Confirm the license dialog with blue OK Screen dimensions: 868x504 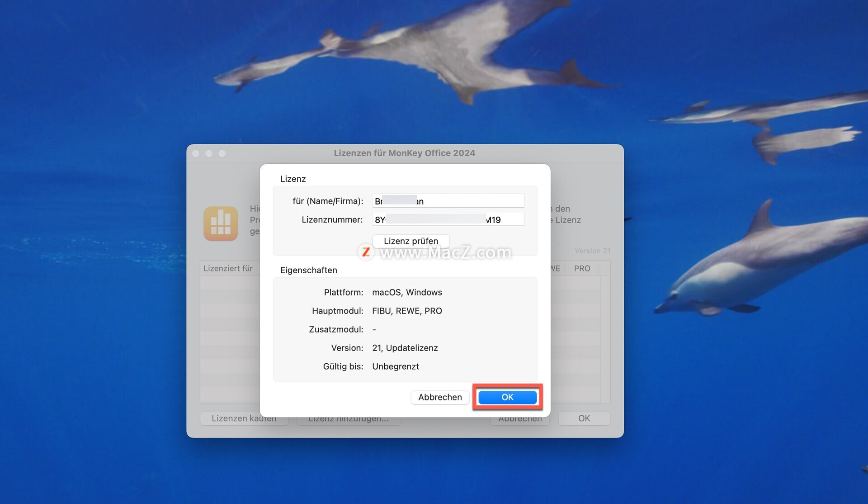click(507, 397)
